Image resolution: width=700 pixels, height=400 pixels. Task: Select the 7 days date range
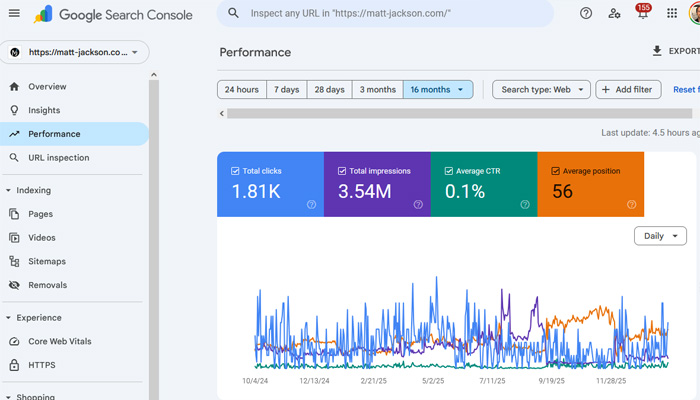tap(287, 90)
